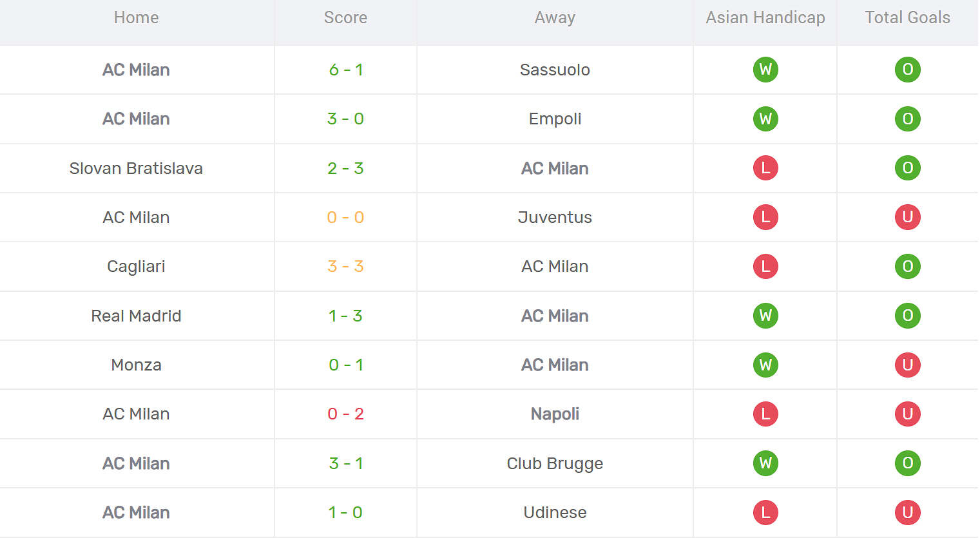Open the Club Brugge away team

coord(555,463)
